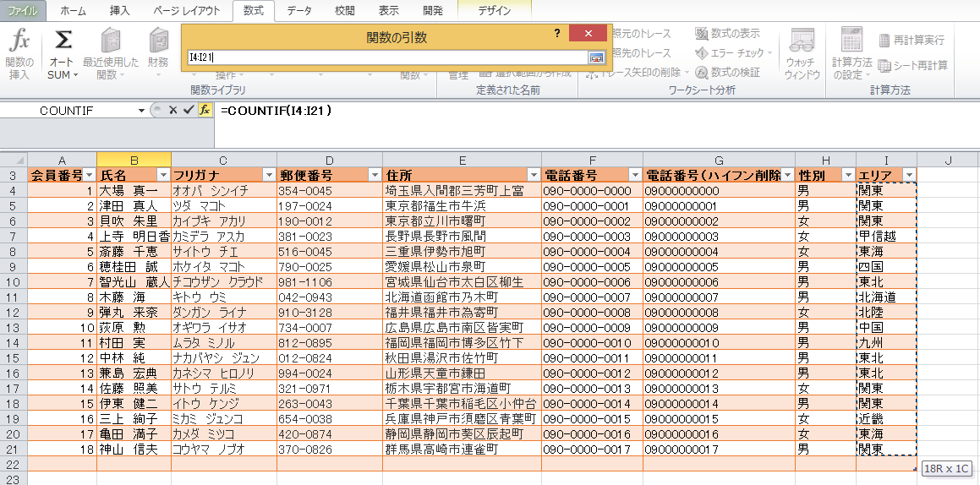The width and height of the screenshot is (980, 485).
Task: Click the 近畿 cell in エリア column
Action: click(886, 418)
